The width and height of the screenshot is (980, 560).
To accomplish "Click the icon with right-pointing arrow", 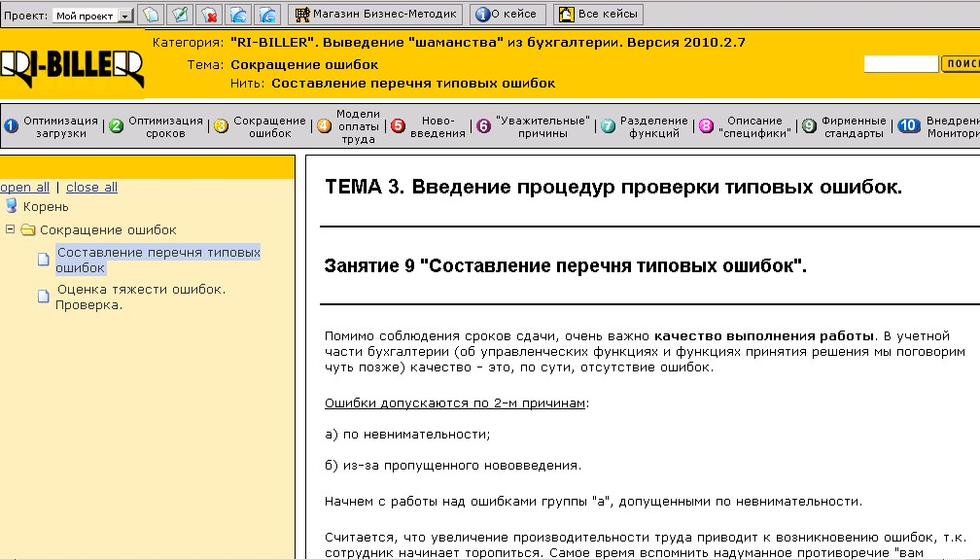I will (237, 15).
